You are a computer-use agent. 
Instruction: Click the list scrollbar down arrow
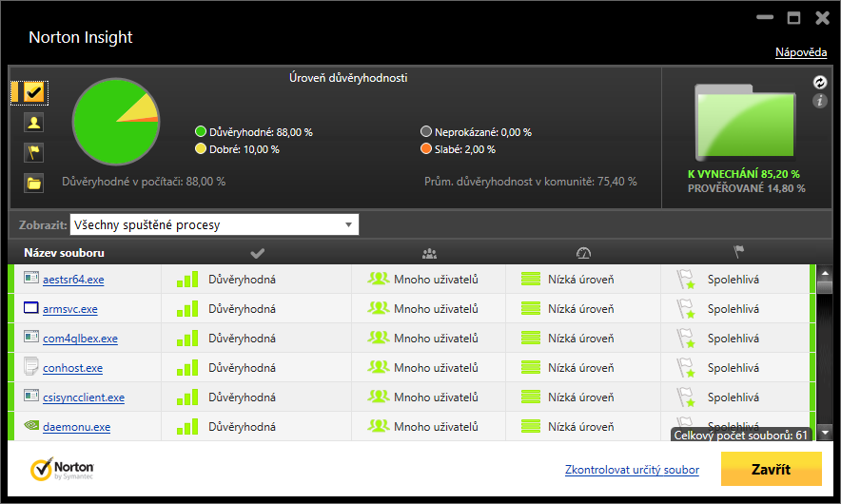click(825, 432)
